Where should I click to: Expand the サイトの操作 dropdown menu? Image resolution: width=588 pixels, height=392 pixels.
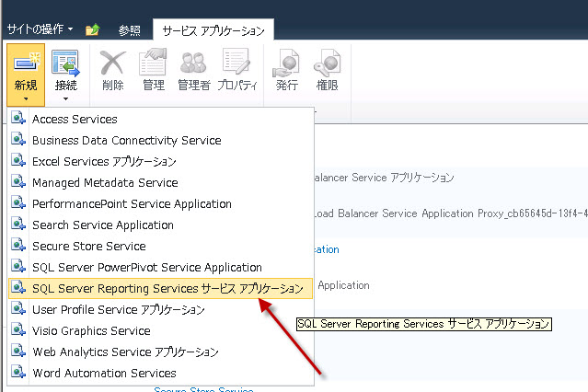click(40, 29)
